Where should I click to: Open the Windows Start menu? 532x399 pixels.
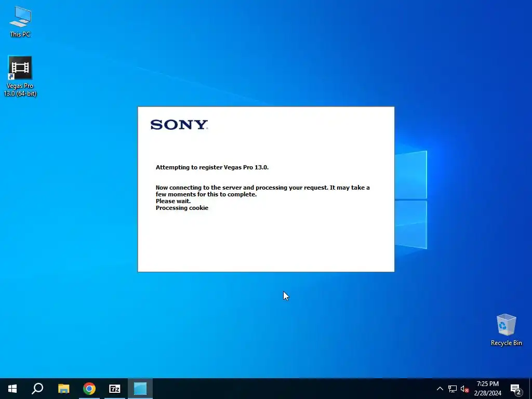[x=12, y=389]
